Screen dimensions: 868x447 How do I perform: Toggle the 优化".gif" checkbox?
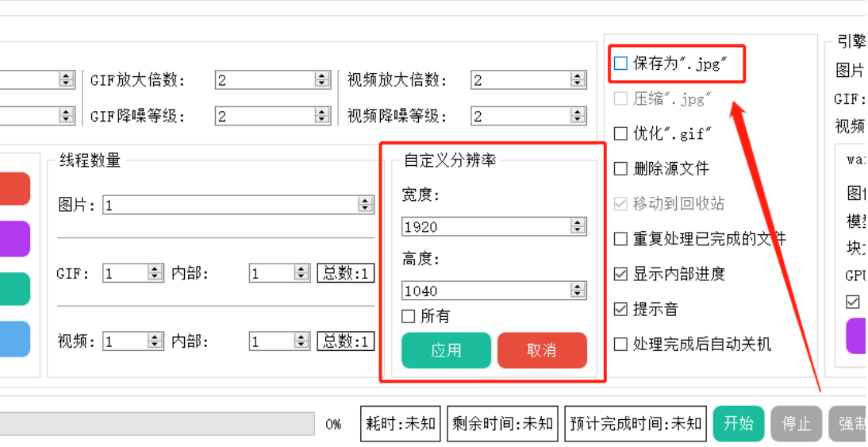[621, 133]
